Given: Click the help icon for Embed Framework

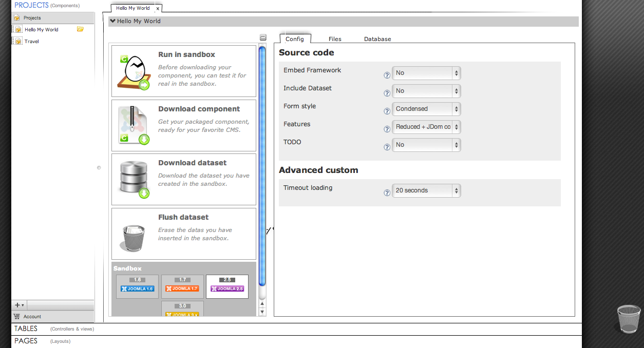Looking at the screenshot, I should [x=387, y=75].
